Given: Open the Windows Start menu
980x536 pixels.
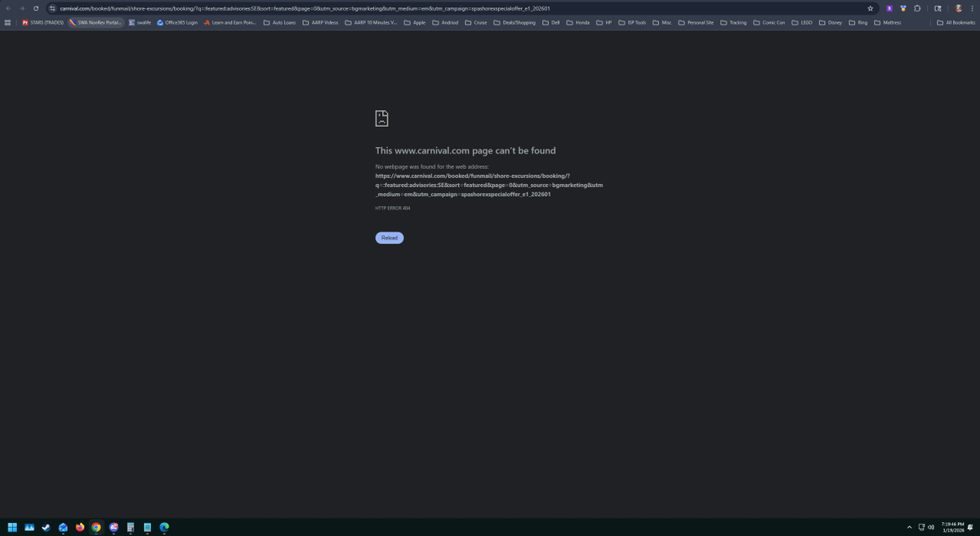Looking at the screenshot, I should pyautogui.click(x=13, y=527).
